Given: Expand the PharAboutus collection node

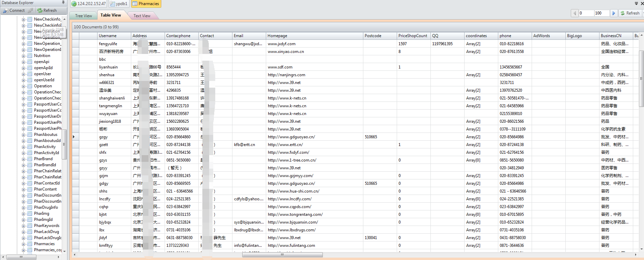Looking at the screenshot, I should (x=24, y=135).
